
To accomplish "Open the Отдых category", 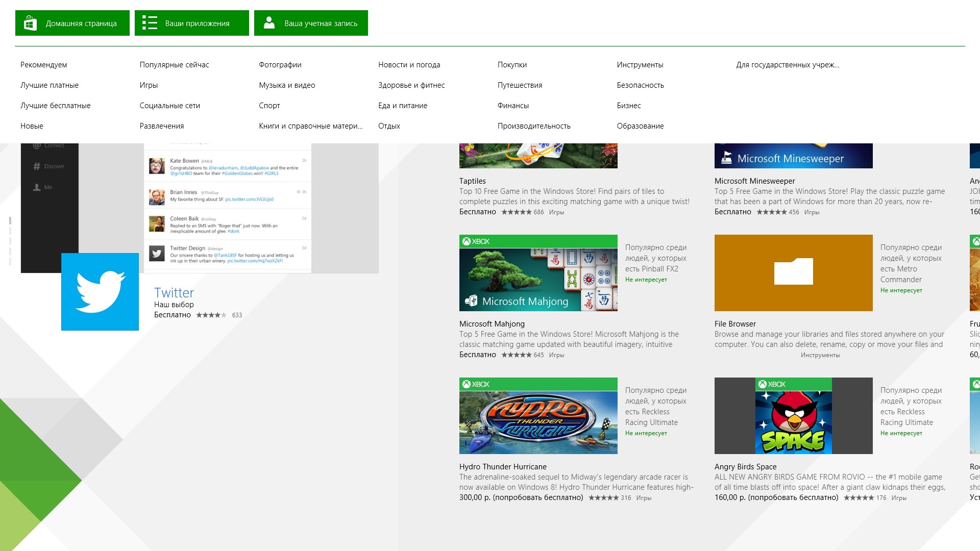I will [389, 126].
